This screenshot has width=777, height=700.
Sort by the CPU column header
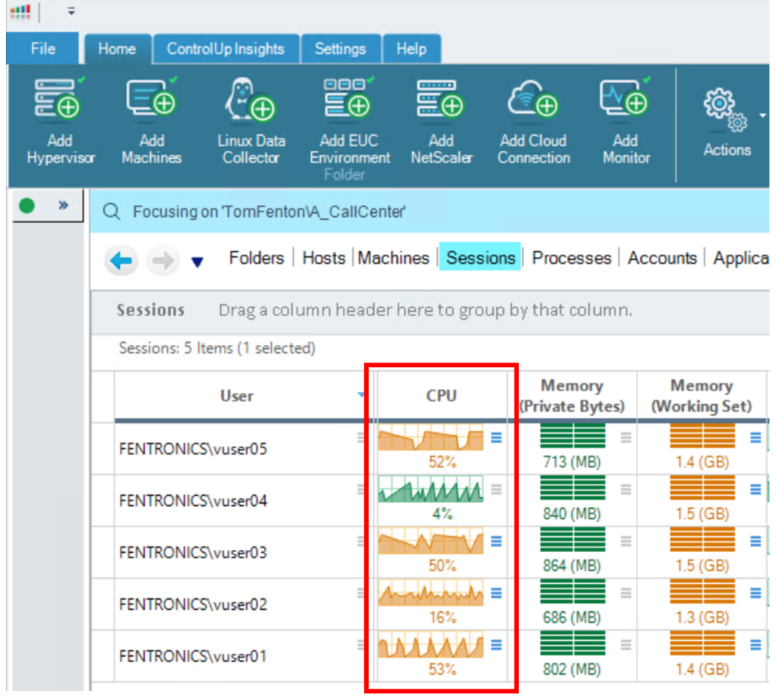point(441,396)
